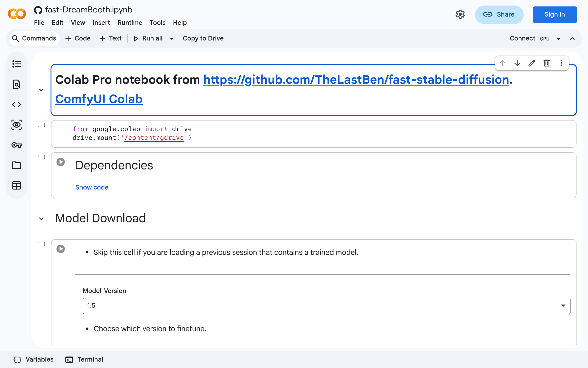Click Run all button
The height and width of the screenshot is (368, 588).
[148, 38]
